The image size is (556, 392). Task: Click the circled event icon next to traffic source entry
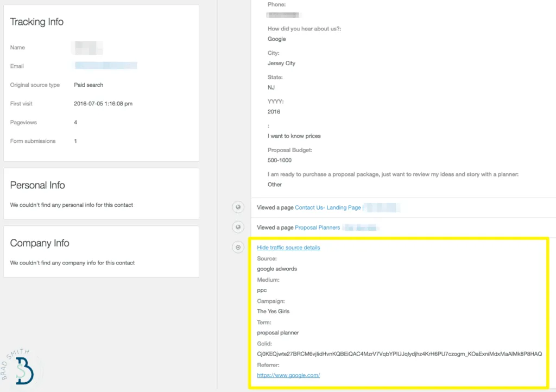238,247
